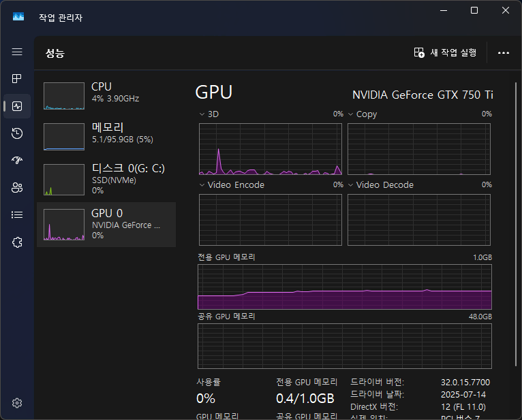522x420 pixels.
Task: Open Startup apps page icon
Action: coord(17,160)
